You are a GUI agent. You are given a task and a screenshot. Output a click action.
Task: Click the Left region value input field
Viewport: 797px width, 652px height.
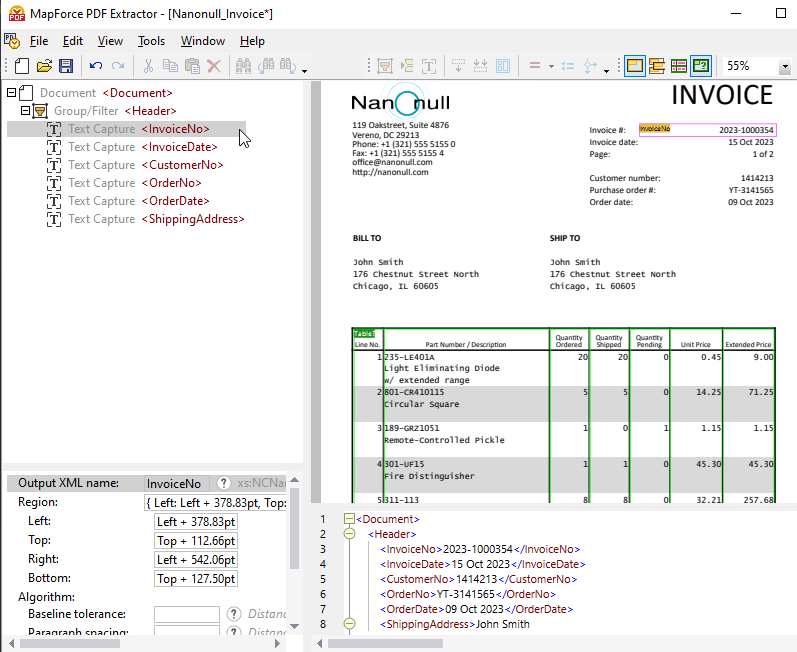pyautogui.click(x=195, y=522)
